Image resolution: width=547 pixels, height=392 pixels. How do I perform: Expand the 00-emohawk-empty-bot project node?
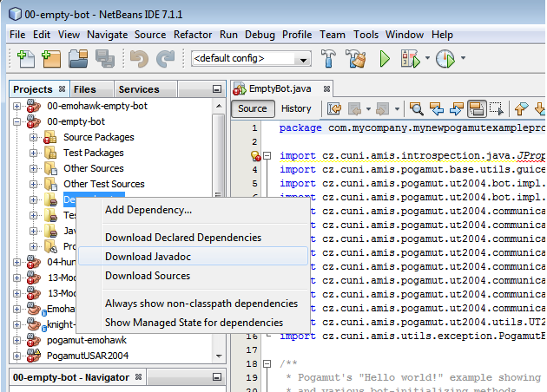[x=16, y=106]
